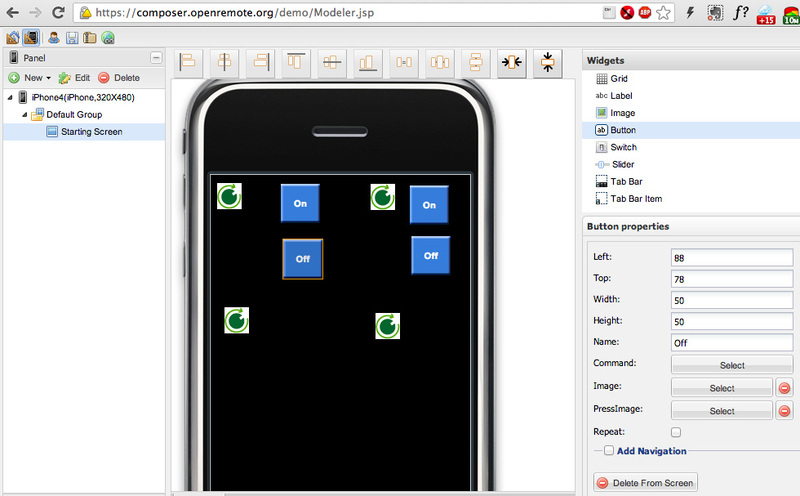The width and height of the screenshot is (800, 496).
Task: Click the save floppy disk icon
Action: point(72,37)
